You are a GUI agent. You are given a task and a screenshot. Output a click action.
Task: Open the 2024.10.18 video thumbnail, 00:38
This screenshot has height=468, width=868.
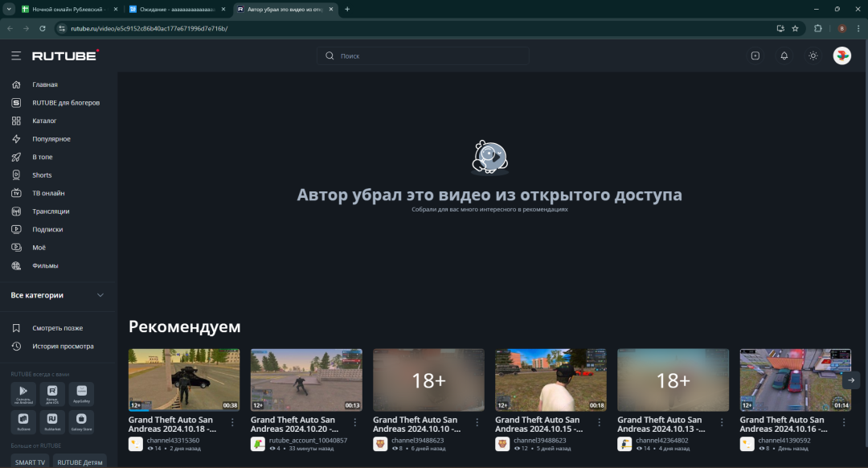click(x=184, y=380)
